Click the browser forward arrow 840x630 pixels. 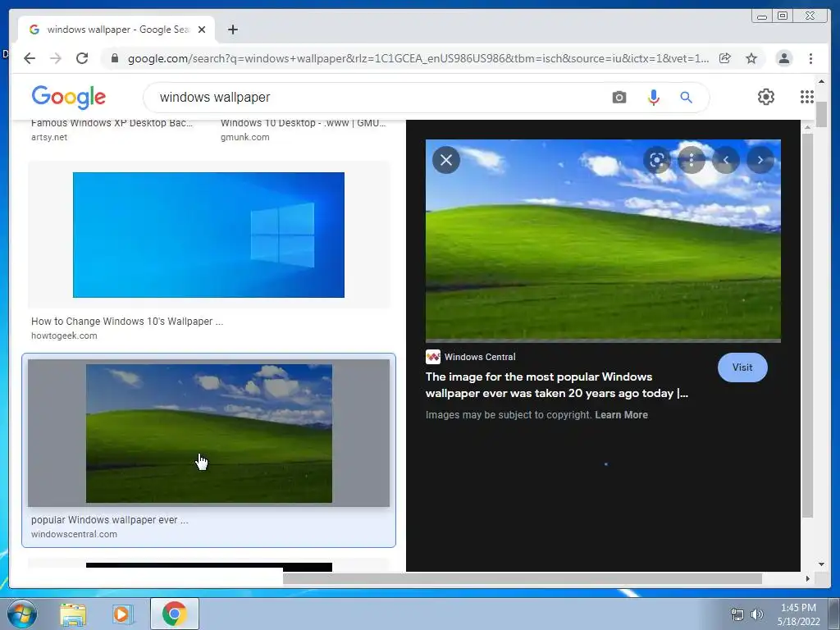[x=56, y=58]
